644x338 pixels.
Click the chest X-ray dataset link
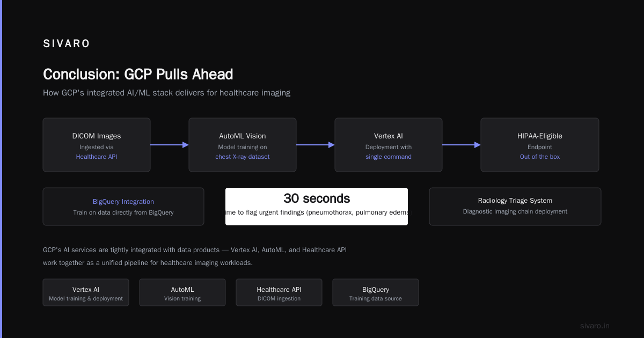(243, 157)
